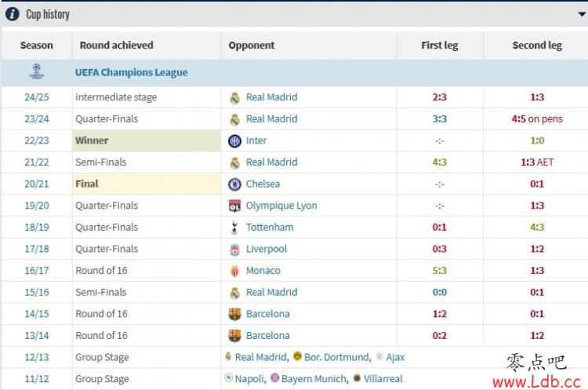Viewport: 588px width, 390px height.
Task: Click the Inter club crest
Action: 234,140
